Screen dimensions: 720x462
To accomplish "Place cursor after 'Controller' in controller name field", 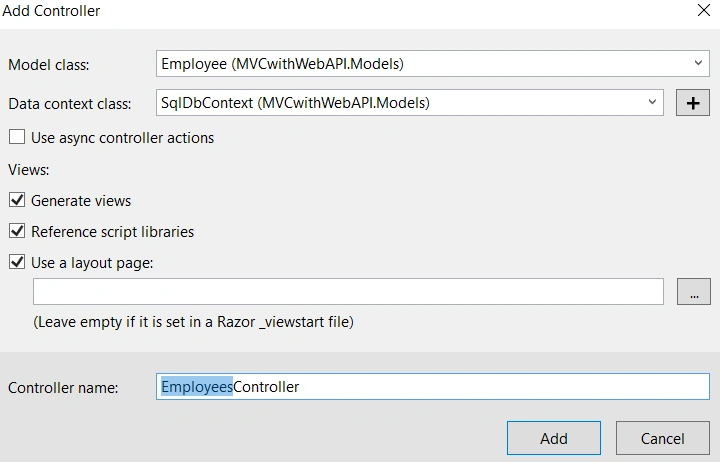I will (300, 387).
